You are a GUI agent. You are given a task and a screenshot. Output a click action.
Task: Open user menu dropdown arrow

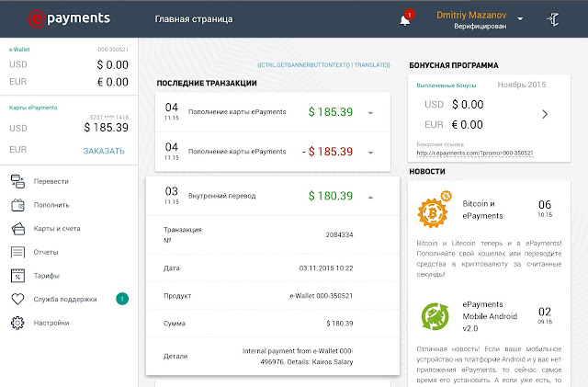coord(520,18)
